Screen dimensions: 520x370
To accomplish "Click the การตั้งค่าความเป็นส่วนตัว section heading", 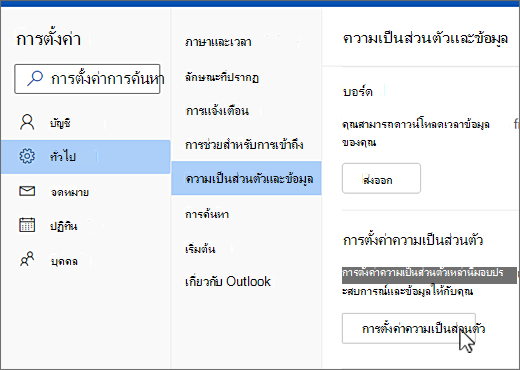I will (x=413, y=240).
